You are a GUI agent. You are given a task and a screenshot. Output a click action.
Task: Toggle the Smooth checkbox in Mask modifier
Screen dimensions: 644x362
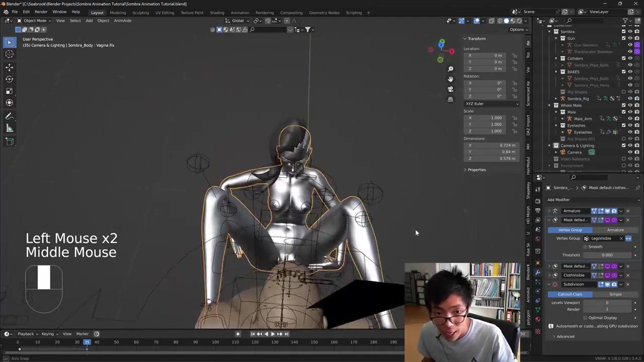point(585,247)
